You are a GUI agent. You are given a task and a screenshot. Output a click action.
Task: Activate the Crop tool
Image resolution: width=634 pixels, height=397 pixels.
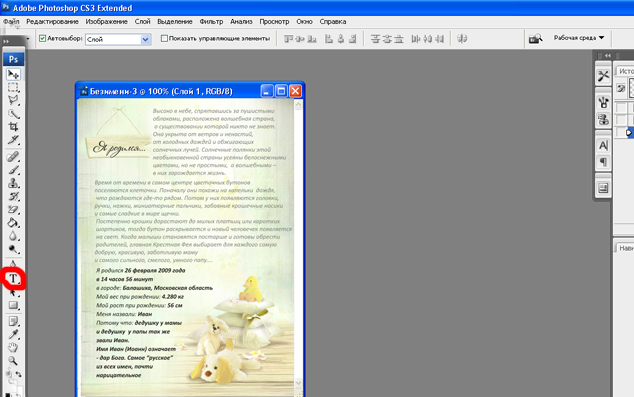[13, 127]
